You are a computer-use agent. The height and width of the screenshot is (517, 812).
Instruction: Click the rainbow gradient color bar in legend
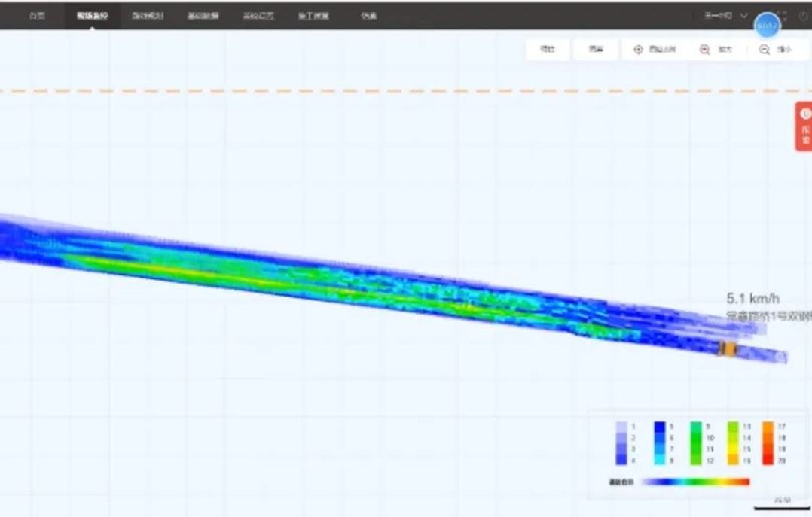pos(696,482)
